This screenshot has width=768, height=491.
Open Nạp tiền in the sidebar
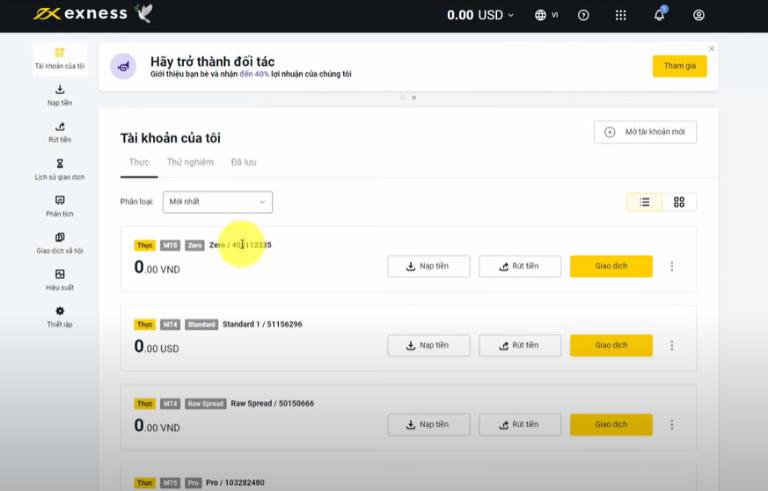60,96
